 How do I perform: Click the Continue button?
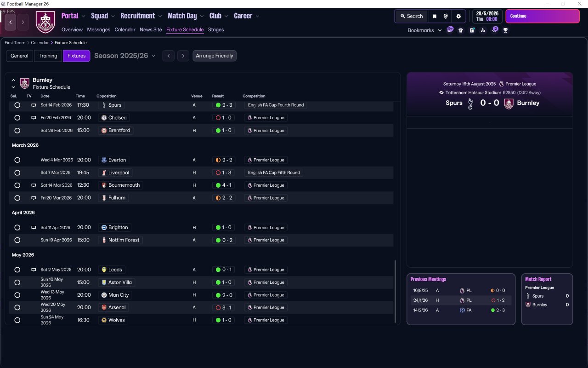[x=543, y=16]
